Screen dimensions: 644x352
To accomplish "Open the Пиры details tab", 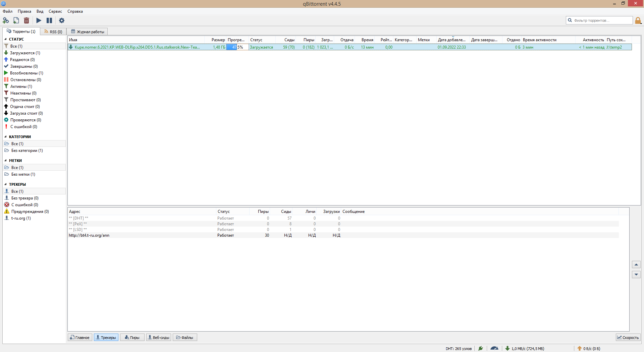I will 132,338.
